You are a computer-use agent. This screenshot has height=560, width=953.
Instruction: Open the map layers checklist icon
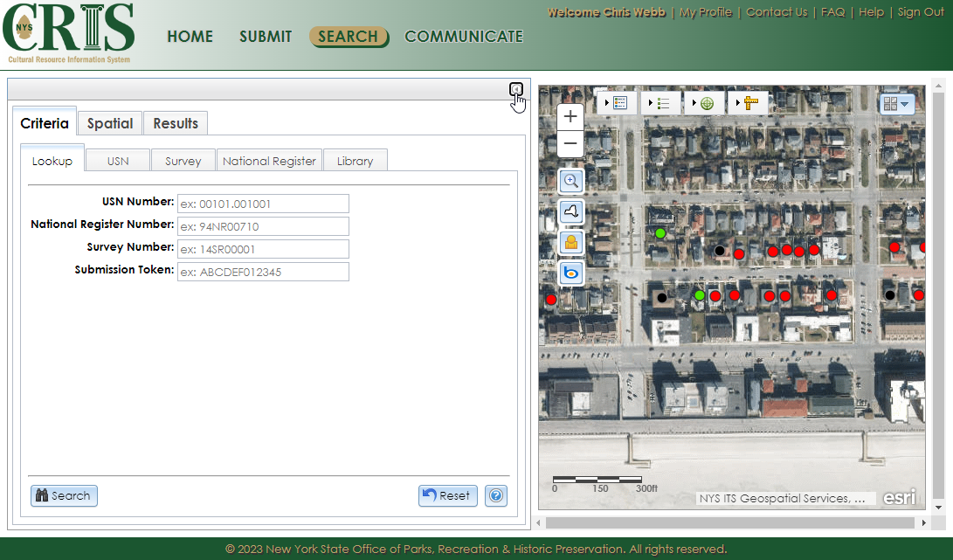pos(620,102)
